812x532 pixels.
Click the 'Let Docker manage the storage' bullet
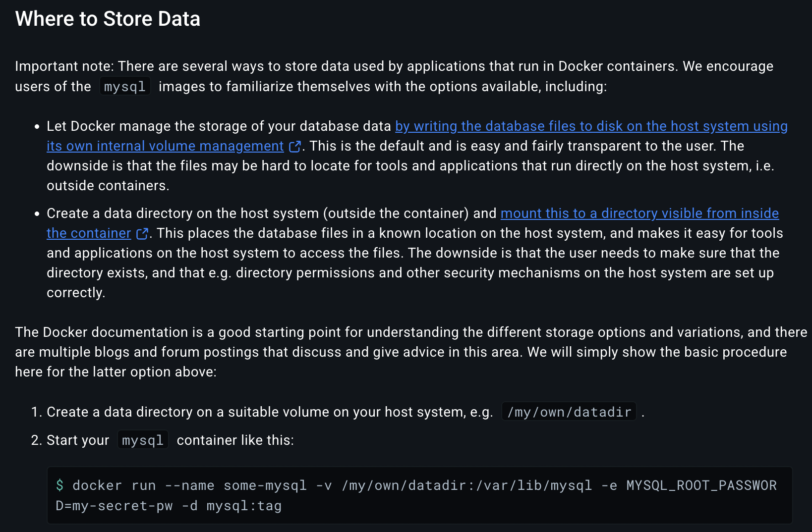(417, 156)
